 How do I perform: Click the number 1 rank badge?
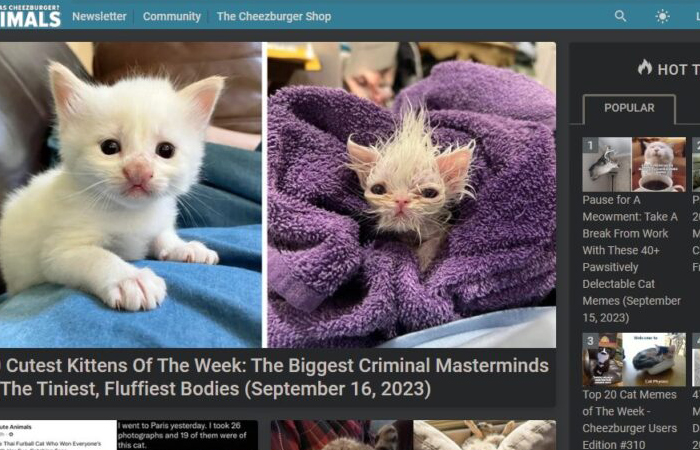(590, 145)
